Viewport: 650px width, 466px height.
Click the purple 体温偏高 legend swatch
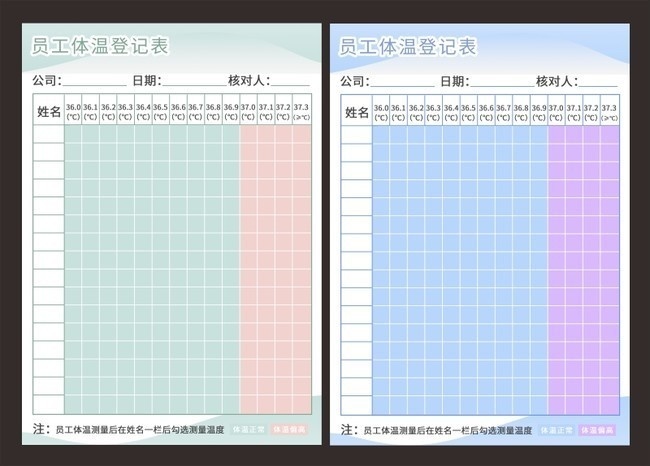tap(597, 430)
